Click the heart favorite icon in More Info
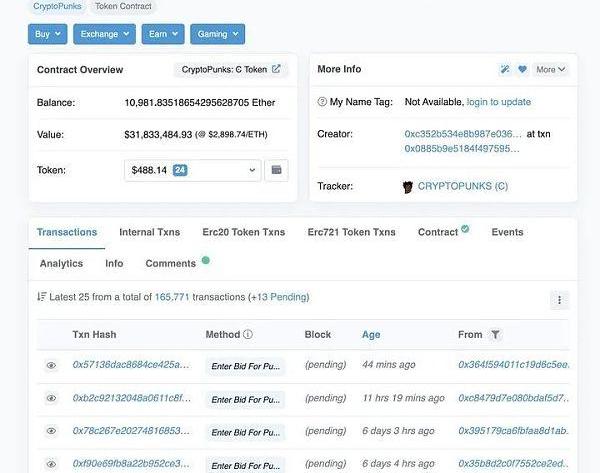 pos(522,70)
